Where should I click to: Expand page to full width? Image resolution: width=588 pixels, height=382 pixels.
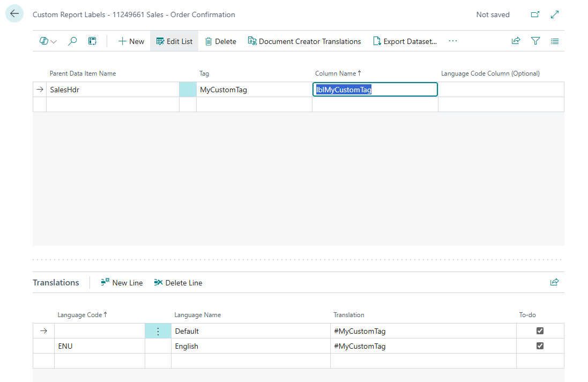[x=555, y=14]
